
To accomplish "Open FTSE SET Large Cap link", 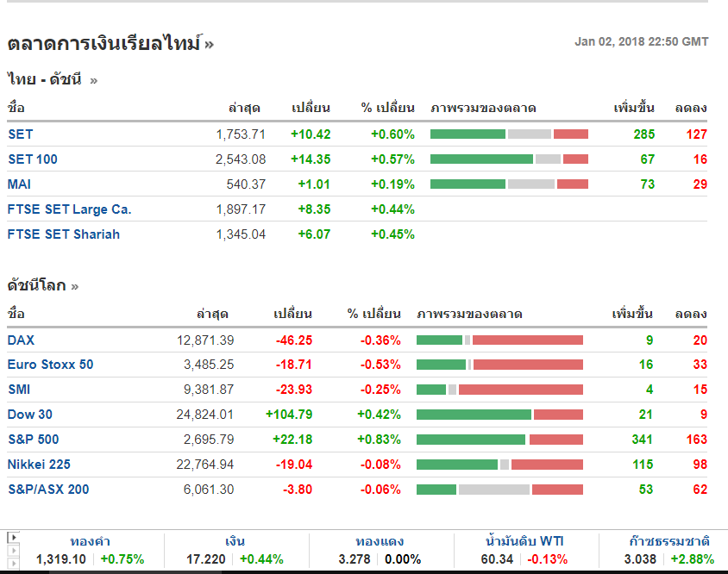I will [x=69, y=209].
